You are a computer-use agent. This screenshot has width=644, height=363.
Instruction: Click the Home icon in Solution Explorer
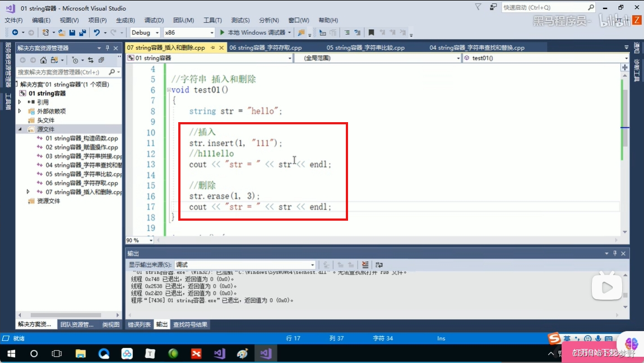point(44,60)
